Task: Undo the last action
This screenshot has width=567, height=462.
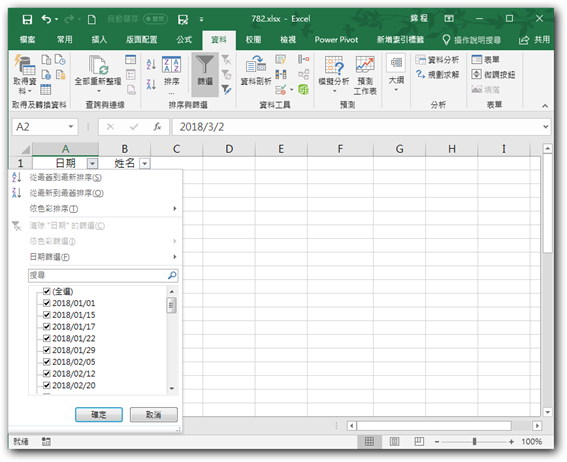Action: (47, 19)
